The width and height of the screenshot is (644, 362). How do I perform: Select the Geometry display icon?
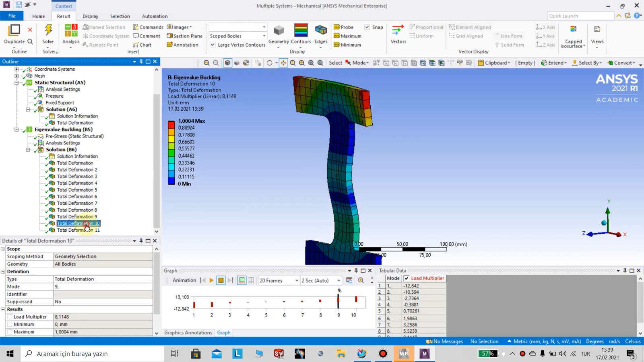coord(279,30)
